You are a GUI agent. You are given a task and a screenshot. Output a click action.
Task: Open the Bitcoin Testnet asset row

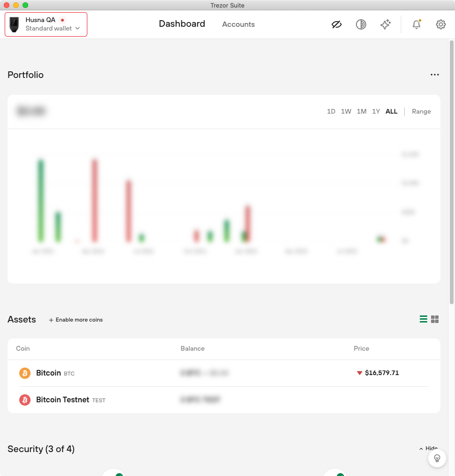[x=224, y=400]
